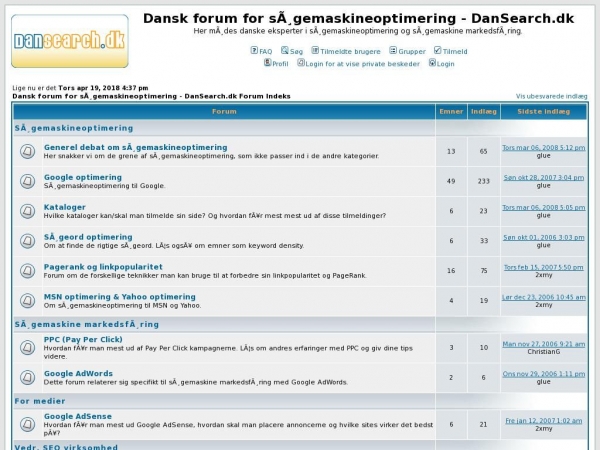Click the Grupper icon
This screenshot has width=600, height=450.
pos(393,50)
